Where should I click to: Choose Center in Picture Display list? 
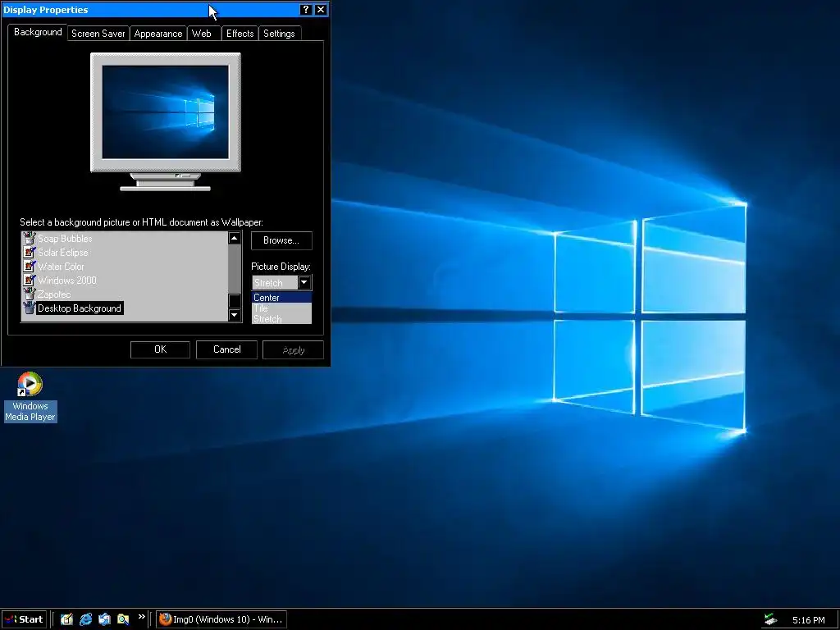click(x=282, y=297)
